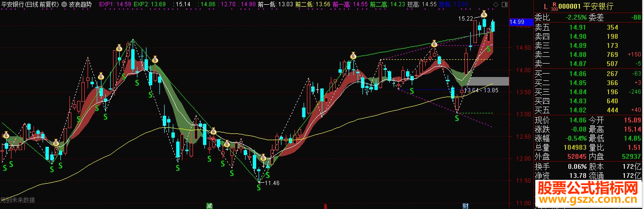The width and height of the screenshot is (644, 209).
Task: Click the 13.64 : 13.85 gap label
Action: tap(482, 90)
